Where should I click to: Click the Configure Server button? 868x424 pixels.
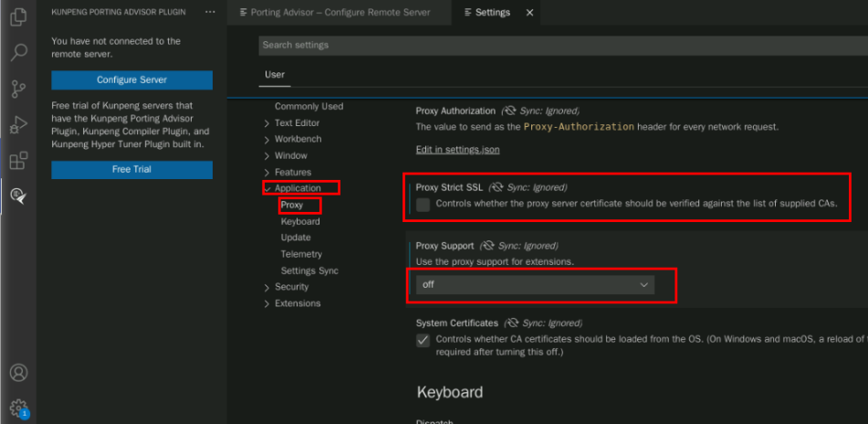click(131, 80)
